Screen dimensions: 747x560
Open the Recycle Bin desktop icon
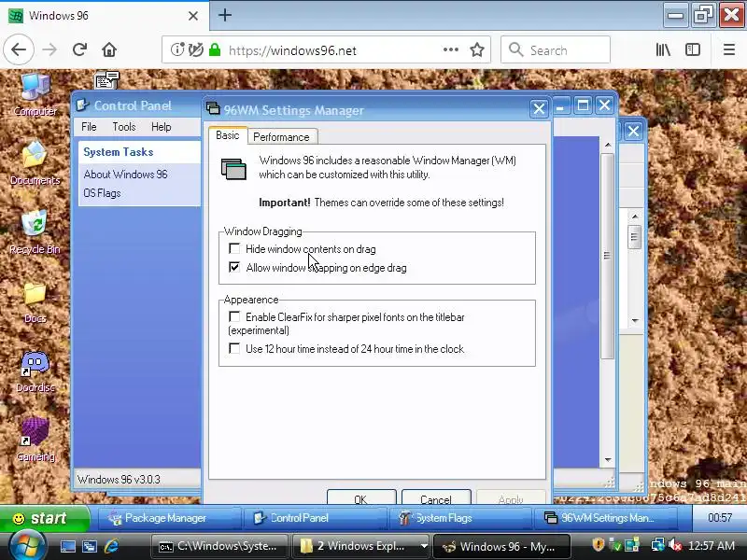point(35,232)
